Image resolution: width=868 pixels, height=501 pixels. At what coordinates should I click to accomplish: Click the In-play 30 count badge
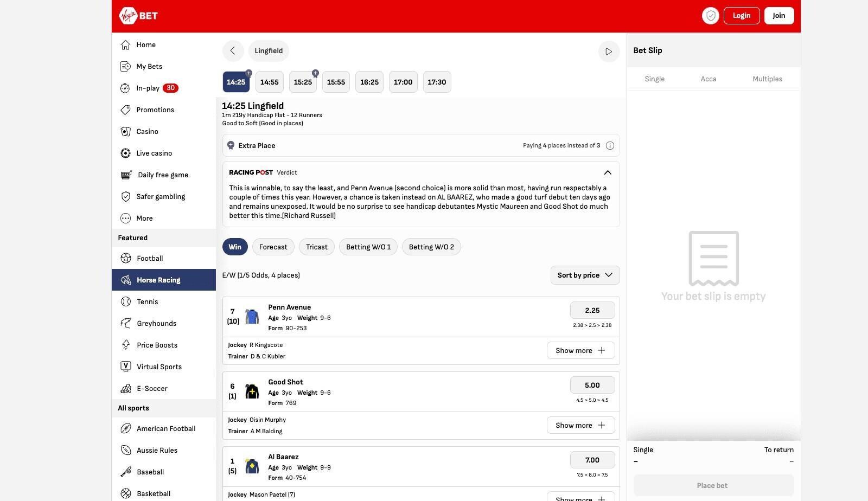(x=170, y=88)
